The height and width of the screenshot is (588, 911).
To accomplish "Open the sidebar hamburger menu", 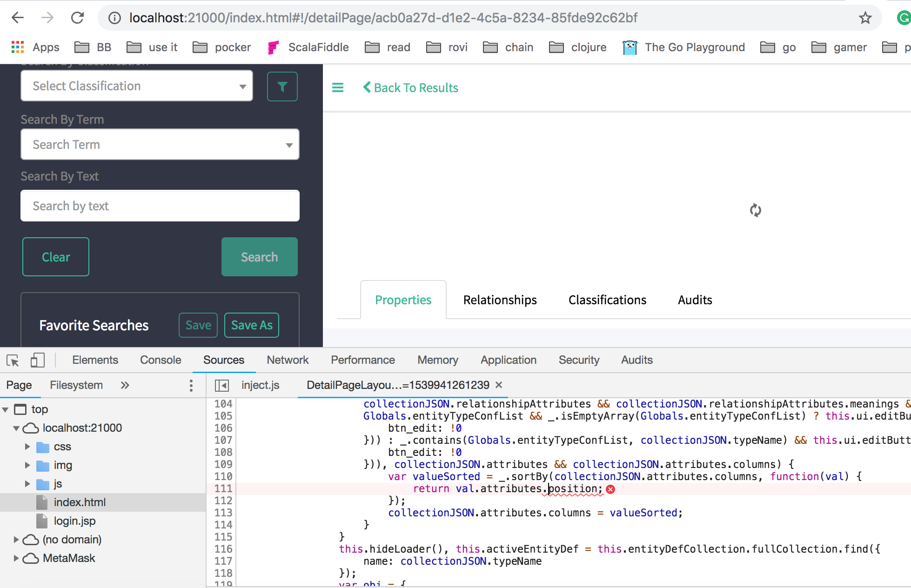I will (338, 87).
